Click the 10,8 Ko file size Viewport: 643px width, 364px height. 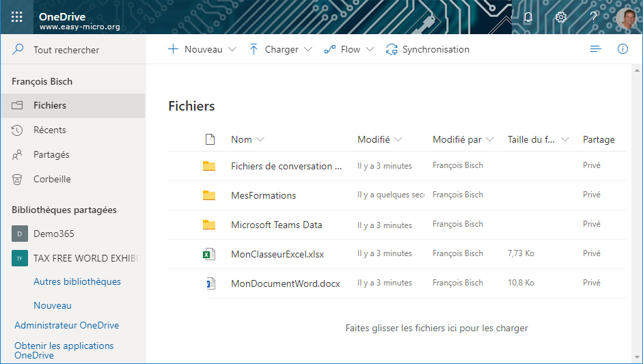521,283
